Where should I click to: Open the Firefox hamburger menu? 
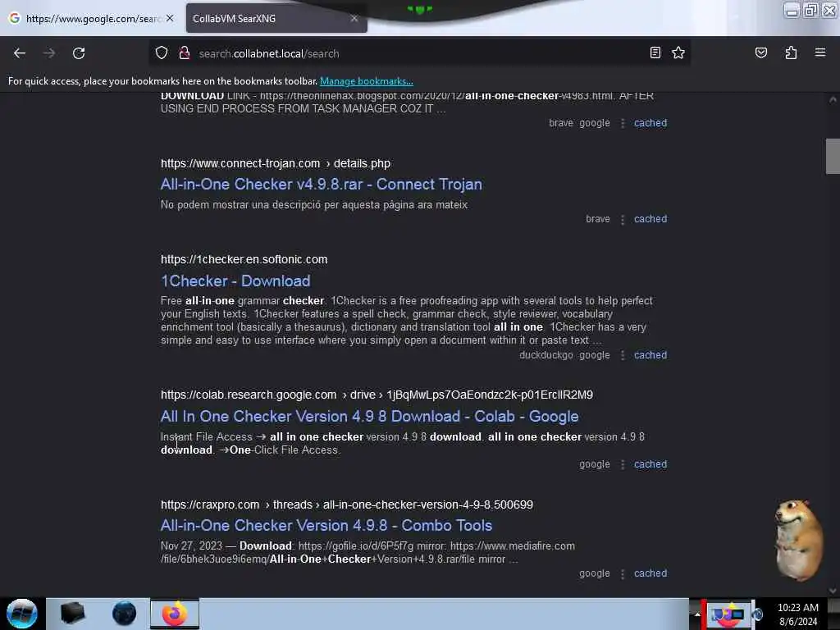[820, 52]
